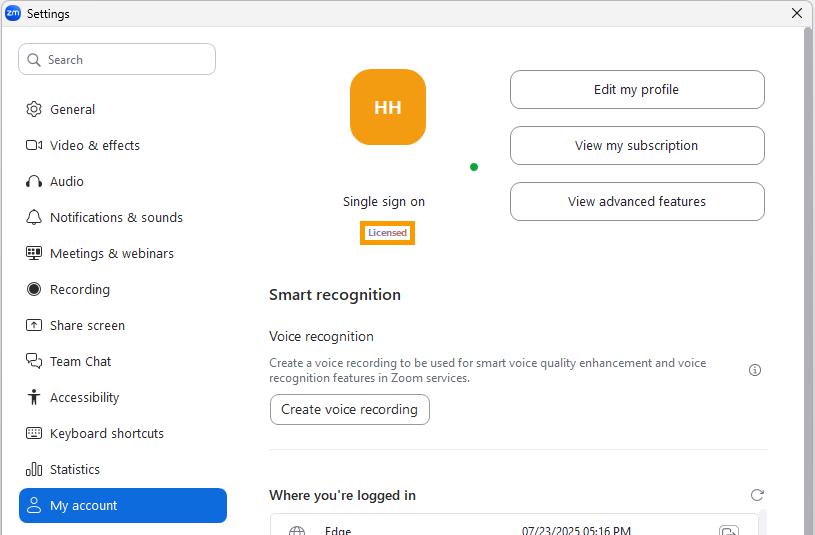815x535 pixels.
Task: Click the voice recording description text
Action: coord(488,370)
